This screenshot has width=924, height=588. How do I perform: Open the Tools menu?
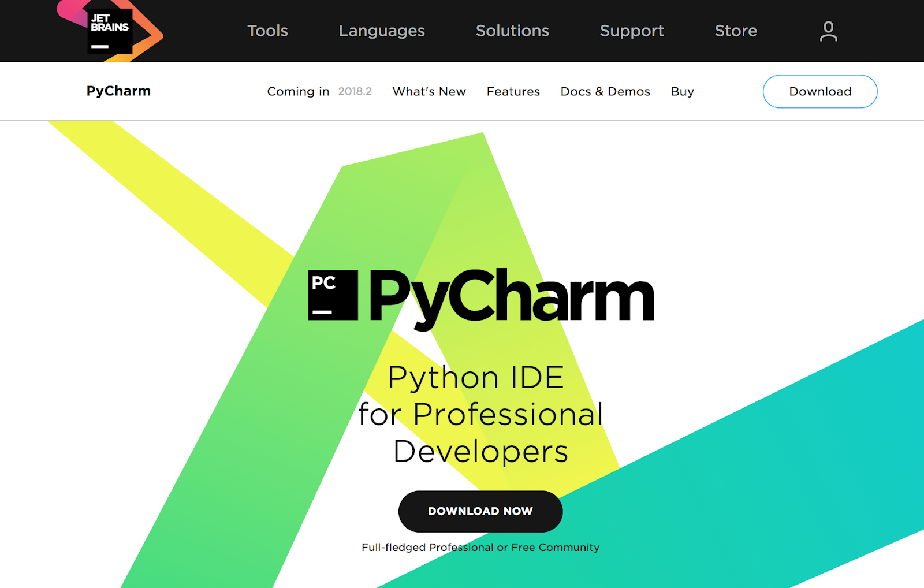[x=267, y=31]
